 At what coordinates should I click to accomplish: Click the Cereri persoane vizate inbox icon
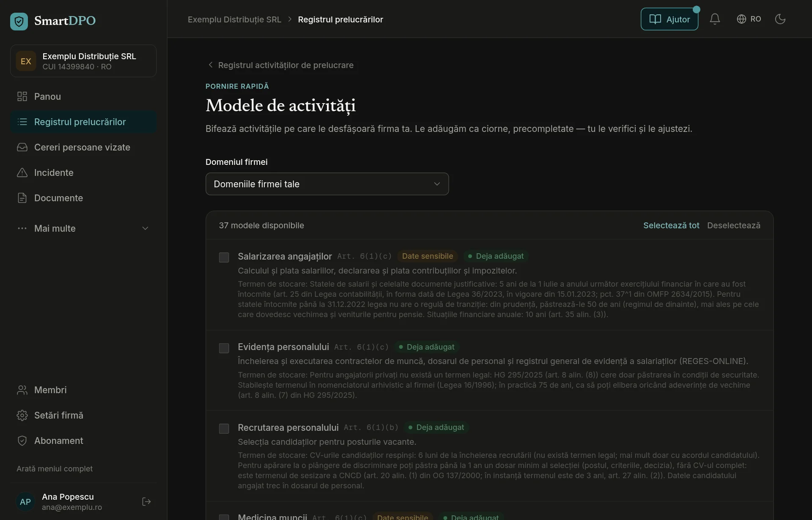point(22,147)
